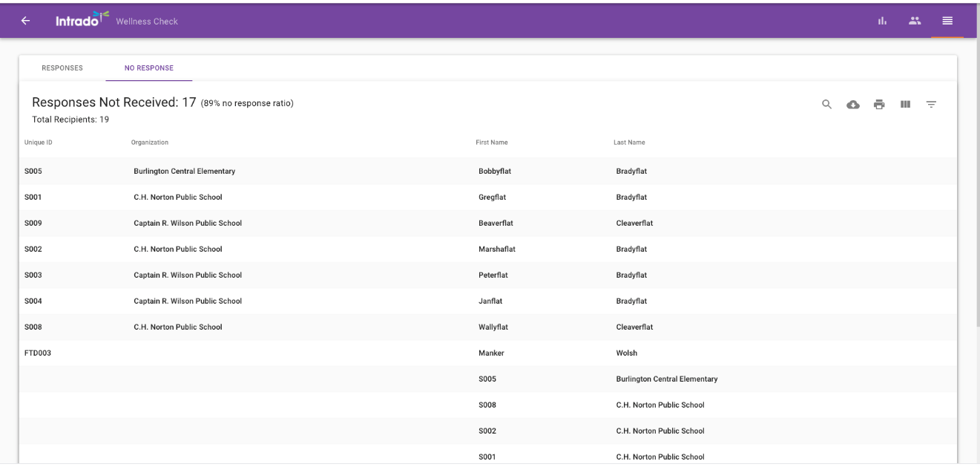Print the no response table
The image size is (980, 467).
[x=879, y=105]
